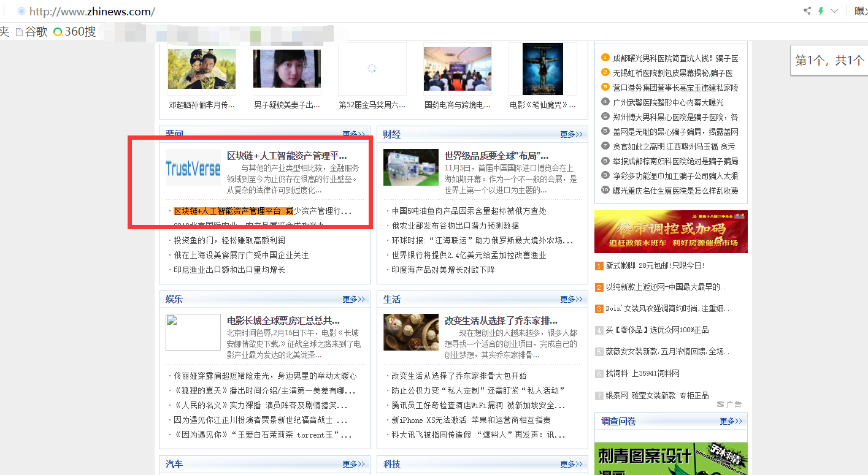Open headline 世界级品质要全球“布局”...
This screenshot has height=475, width=868.
pyautogui.click(x=496, y=156)
